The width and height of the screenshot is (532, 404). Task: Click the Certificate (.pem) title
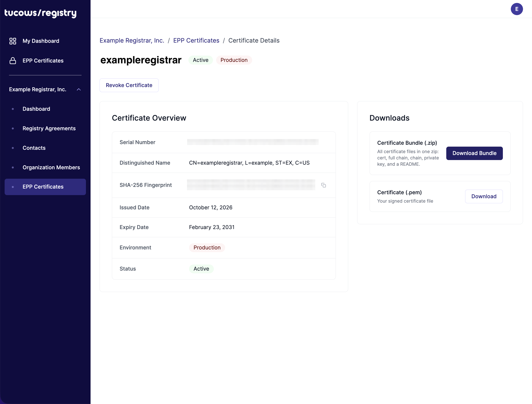[399, 193]
